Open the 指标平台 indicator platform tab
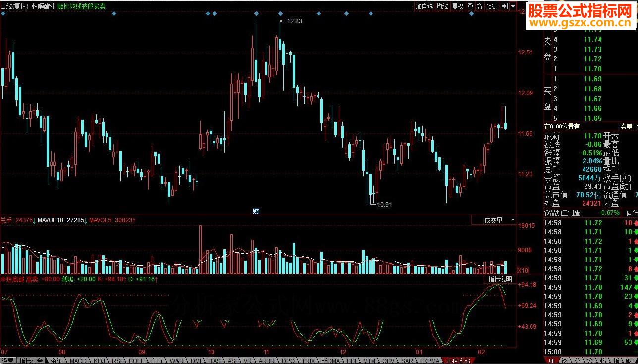This screenshot has height=364, width=638. 31,361
